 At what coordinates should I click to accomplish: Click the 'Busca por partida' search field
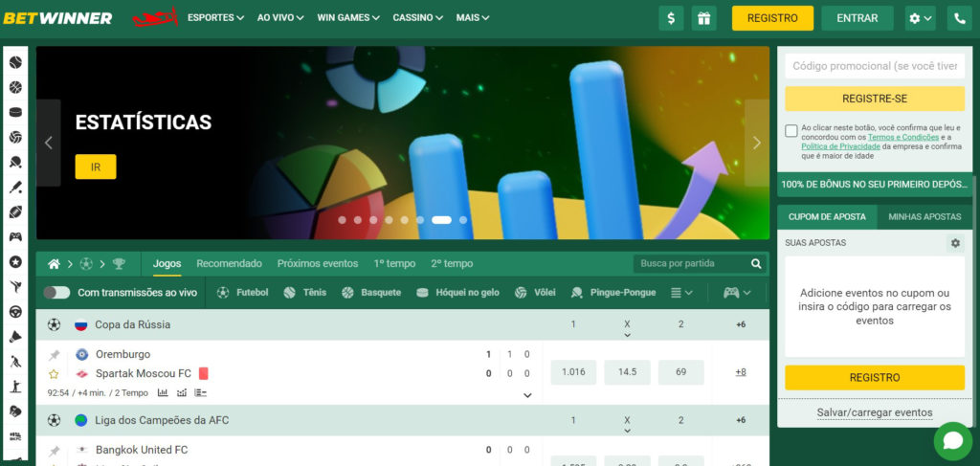691,263
